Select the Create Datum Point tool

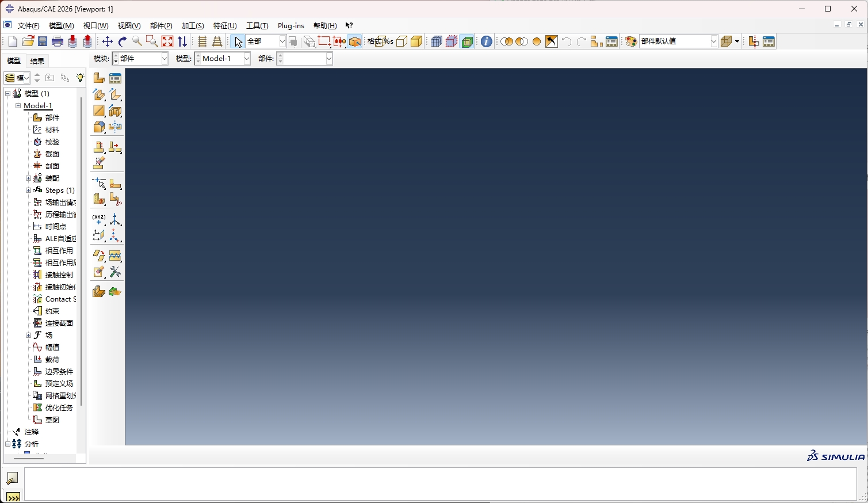[98, 219]
